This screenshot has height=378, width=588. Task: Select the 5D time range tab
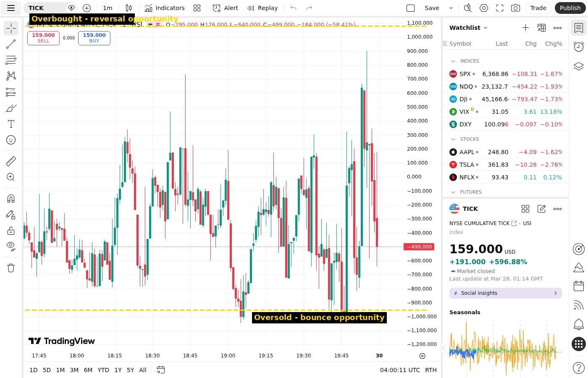coord(47,370)
